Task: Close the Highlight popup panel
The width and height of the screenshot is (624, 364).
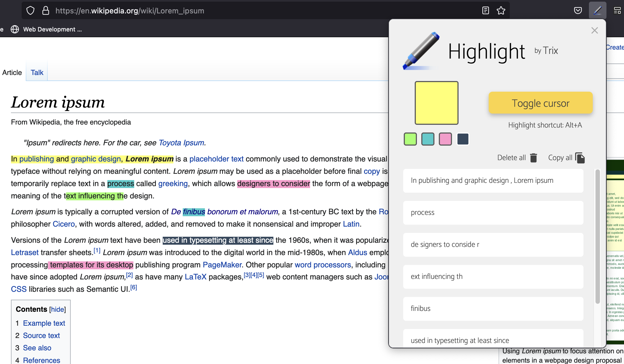Action: [594, 30]
